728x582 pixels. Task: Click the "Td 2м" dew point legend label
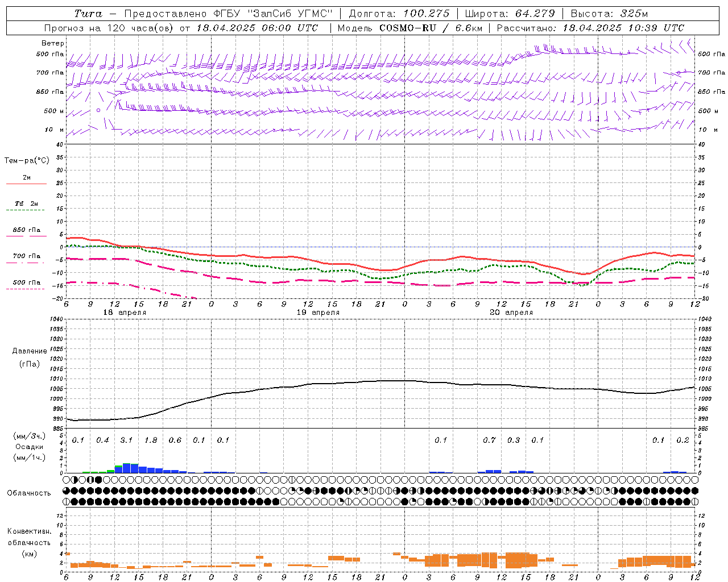pyautogui.click(x=26, y=203)
